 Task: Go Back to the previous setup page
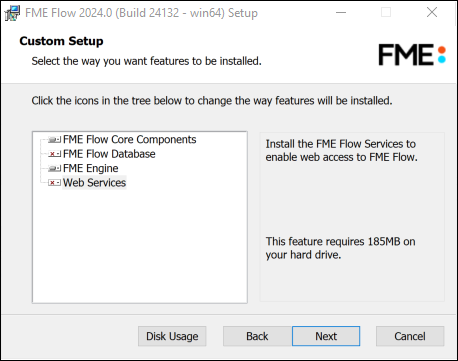point(257,336)
